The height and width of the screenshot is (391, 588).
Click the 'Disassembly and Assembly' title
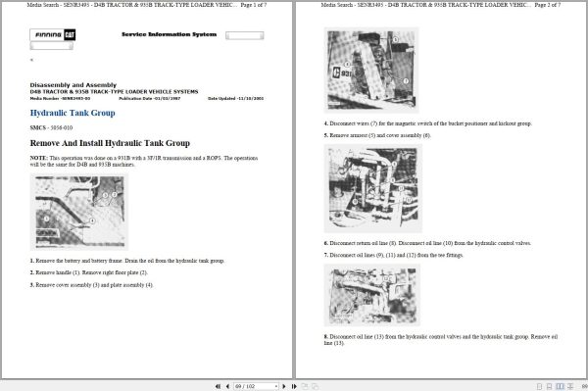point(73,85)
